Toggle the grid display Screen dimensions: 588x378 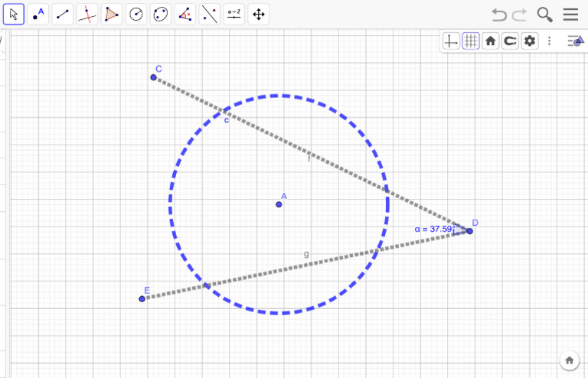tap(471, 41)
